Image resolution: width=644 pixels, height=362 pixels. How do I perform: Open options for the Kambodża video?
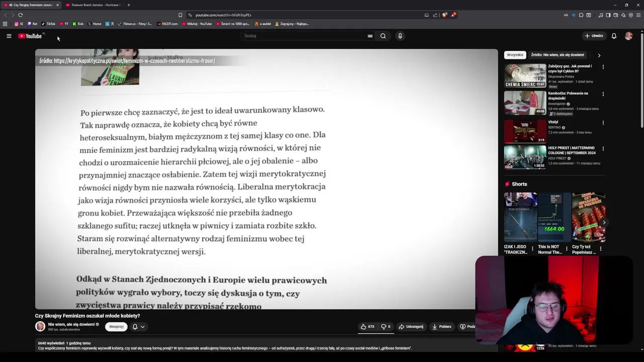603,94
